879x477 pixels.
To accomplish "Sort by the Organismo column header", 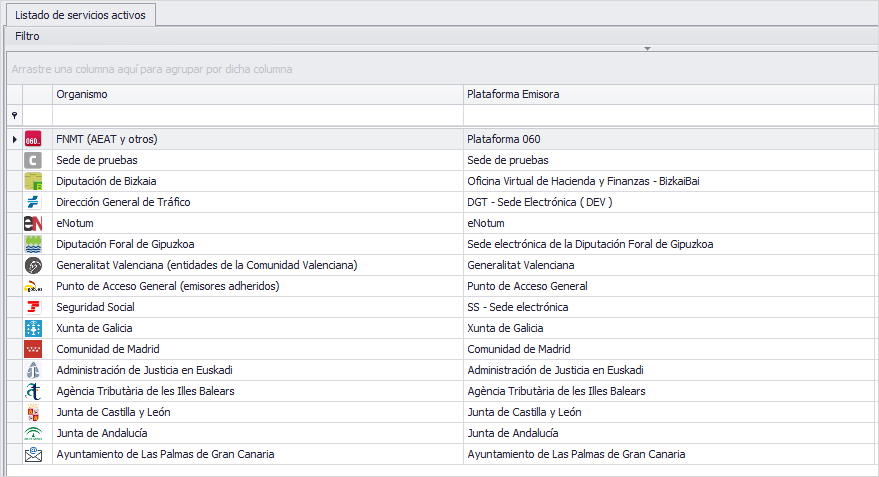I will pyautogui.click(x=258, y=94).
